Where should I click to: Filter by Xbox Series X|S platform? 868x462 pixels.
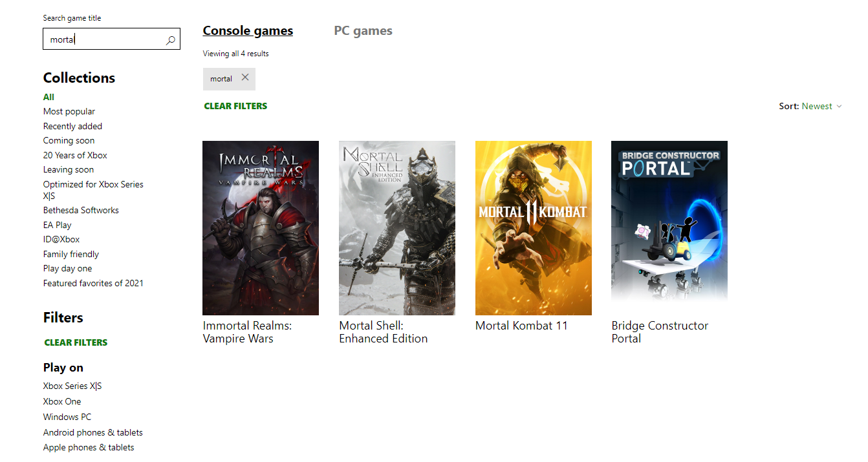click(72, 386)
